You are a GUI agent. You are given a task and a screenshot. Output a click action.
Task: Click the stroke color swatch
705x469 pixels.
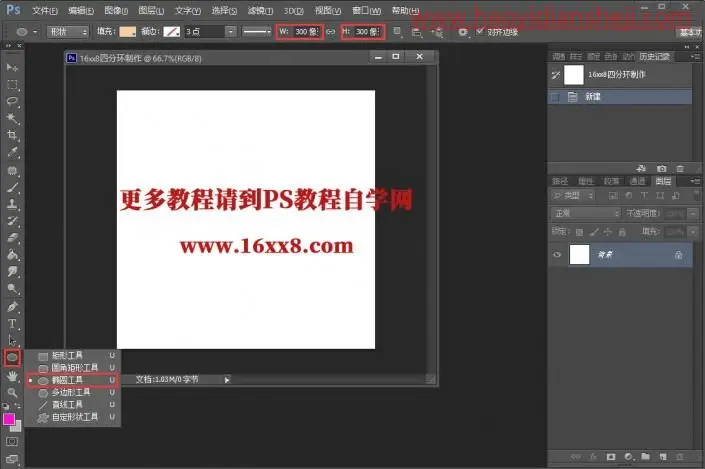171,31
